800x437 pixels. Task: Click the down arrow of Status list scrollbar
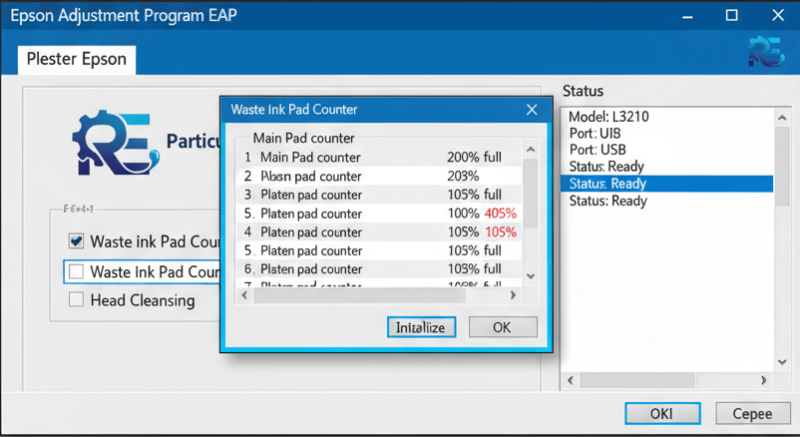pyautogui.click(x=782, y=362)
